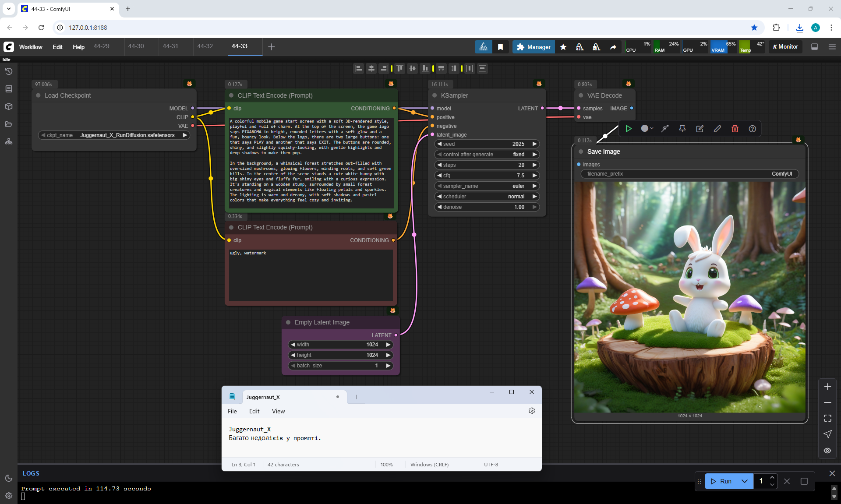Open the Workflow menu
Screen dimensions: 841x504
click(31, 47)
